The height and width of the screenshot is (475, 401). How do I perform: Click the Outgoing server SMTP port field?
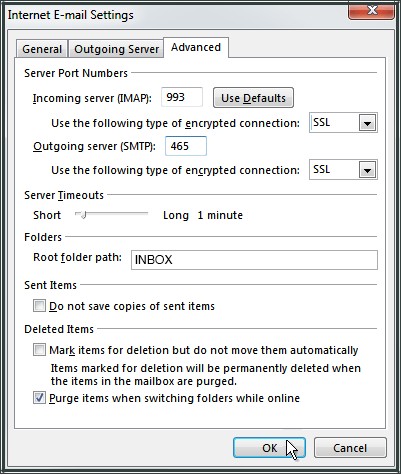[186, 146]
